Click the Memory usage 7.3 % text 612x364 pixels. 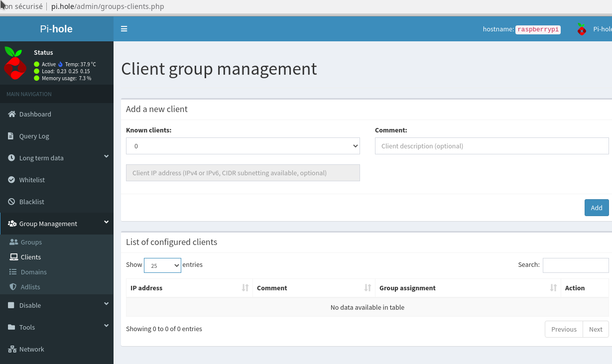click(66, 78)
